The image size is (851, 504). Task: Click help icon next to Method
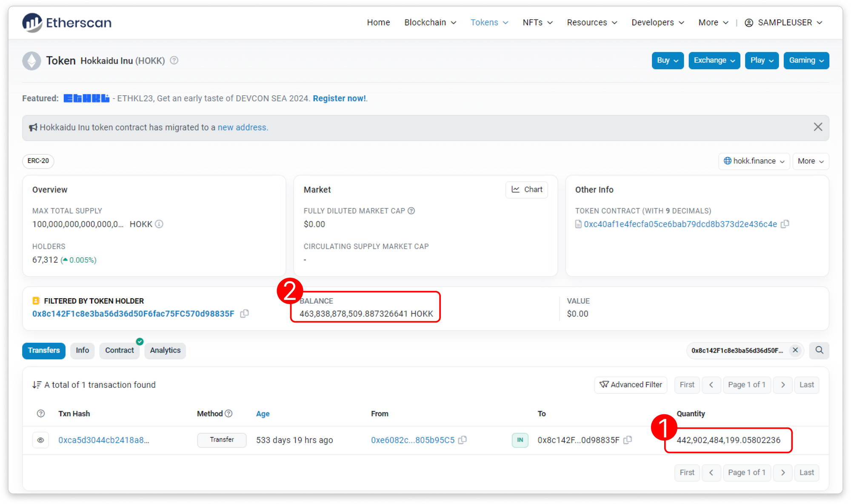coord(228,413)
